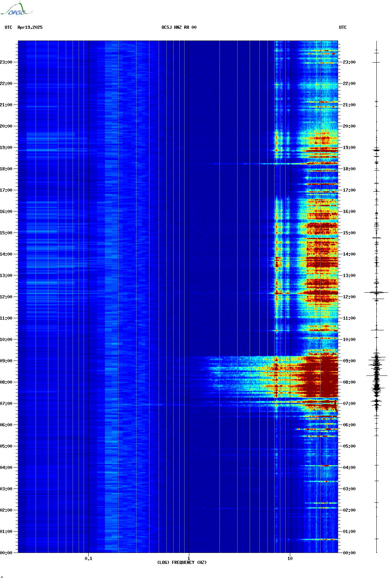Click the right UTC header label
This screenshot has width=392, height=581.
point(343,27)
